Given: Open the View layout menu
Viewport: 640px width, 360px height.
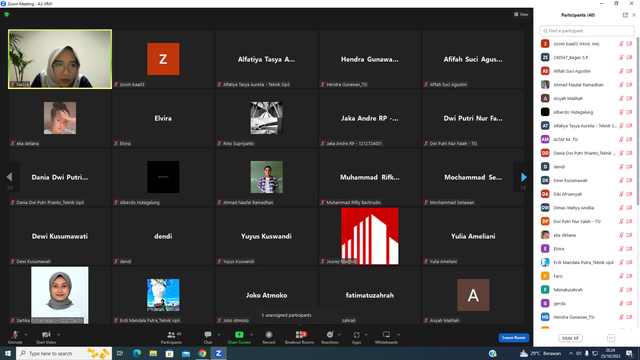Looking at the screenshot, I should (x=521, y=14).
